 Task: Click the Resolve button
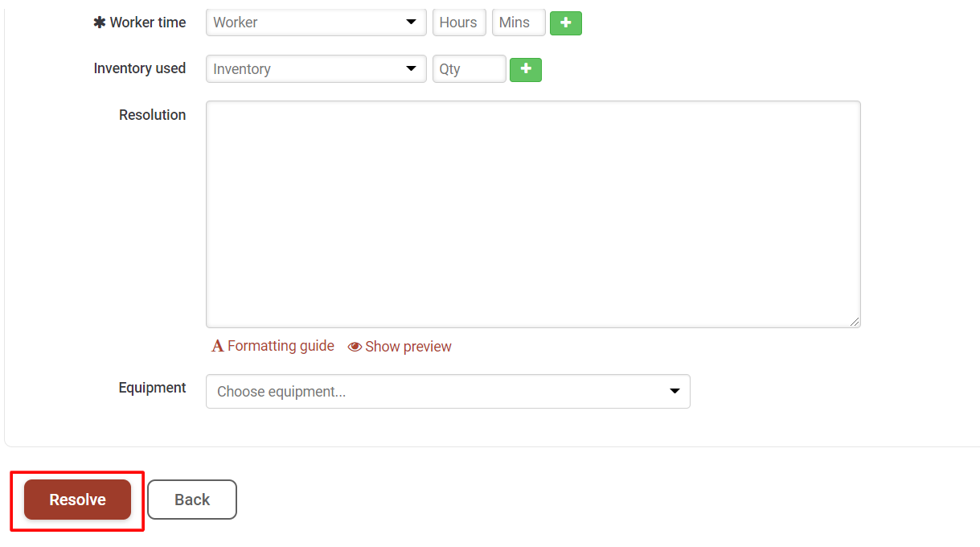pyautogui.click(x=77, y=500)
